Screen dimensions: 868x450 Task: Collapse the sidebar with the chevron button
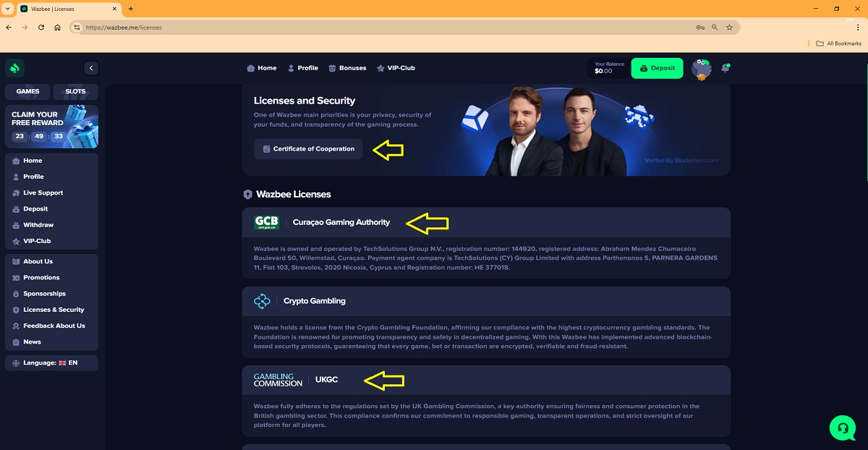(x=91, y=68)
